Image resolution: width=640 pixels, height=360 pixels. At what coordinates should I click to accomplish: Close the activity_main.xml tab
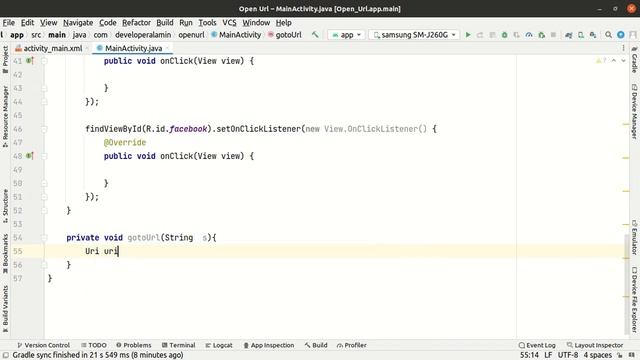tap(87, 48)
